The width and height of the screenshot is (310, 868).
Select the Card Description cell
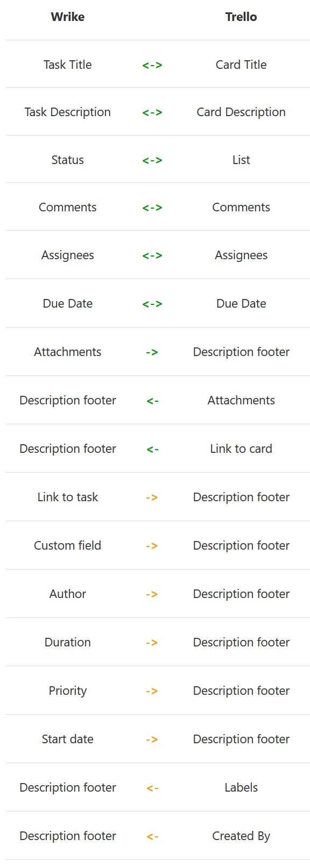pos(241,112)
